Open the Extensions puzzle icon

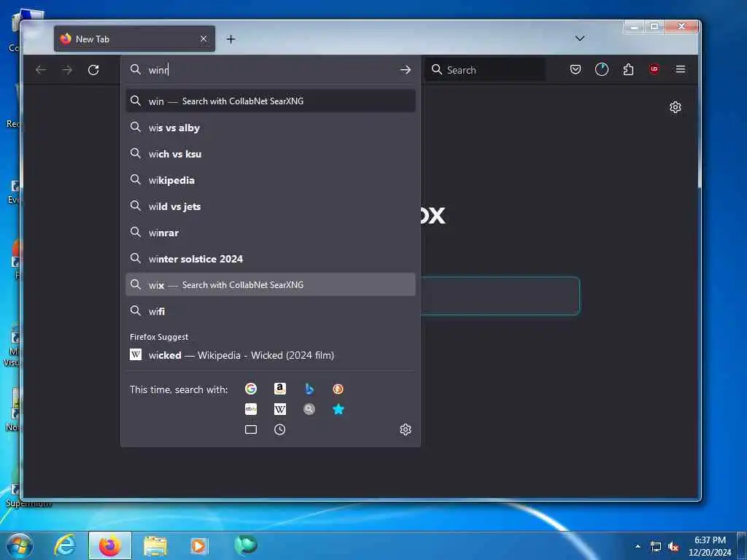tap(628, 70)
